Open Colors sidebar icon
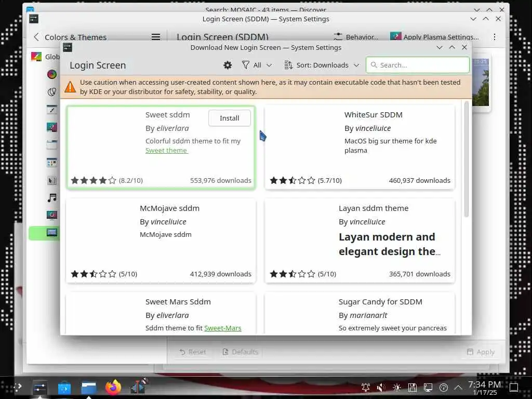The width and height of the screenshot is (532, 399). click(x=52, y=74)
